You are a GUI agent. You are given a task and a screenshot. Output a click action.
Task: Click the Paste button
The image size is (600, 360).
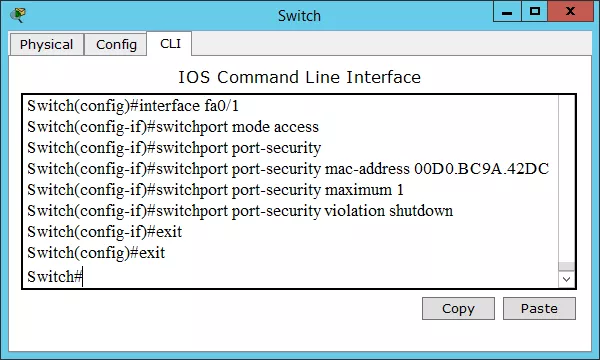(539, 308)
